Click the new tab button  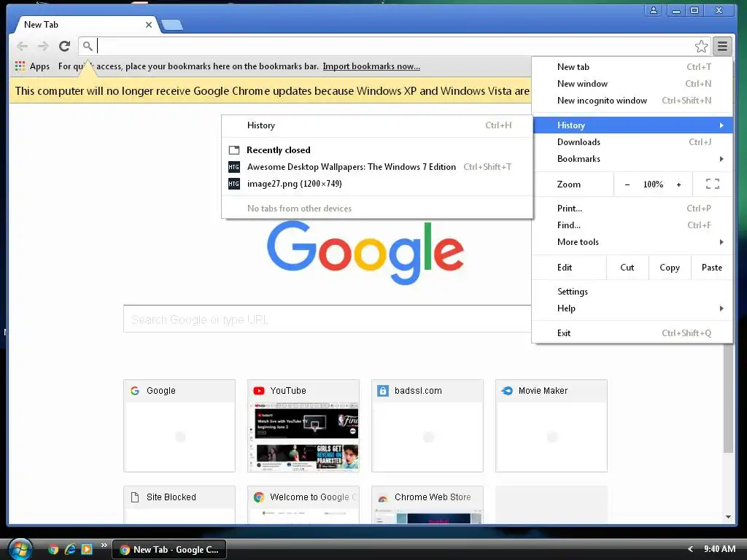[172, 25]
